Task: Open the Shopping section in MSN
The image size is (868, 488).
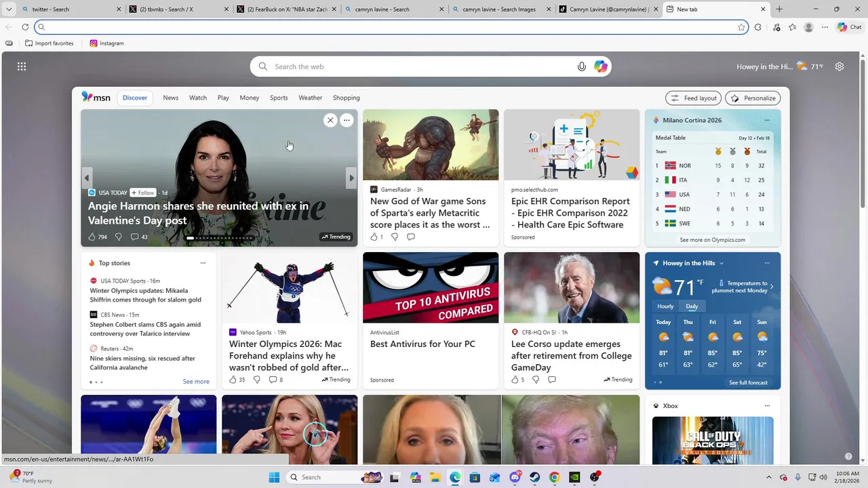Action: 346,98
